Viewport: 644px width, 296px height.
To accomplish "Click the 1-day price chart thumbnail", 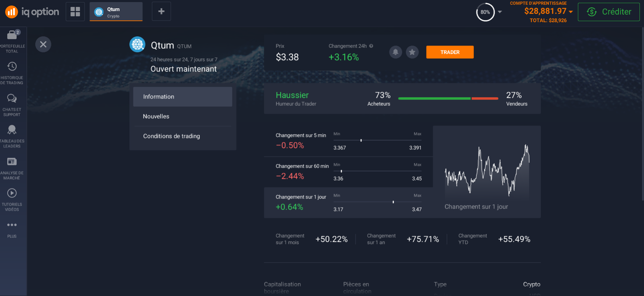I will pyautogui.click(x=487, y=172).
